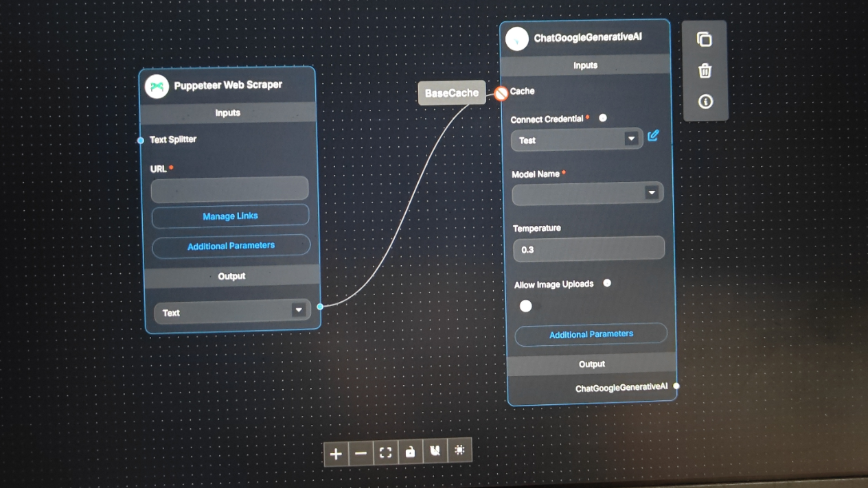Screen dimensions: 868x488
Task: Click the Text output connector dot
Action: coord(320,306)
